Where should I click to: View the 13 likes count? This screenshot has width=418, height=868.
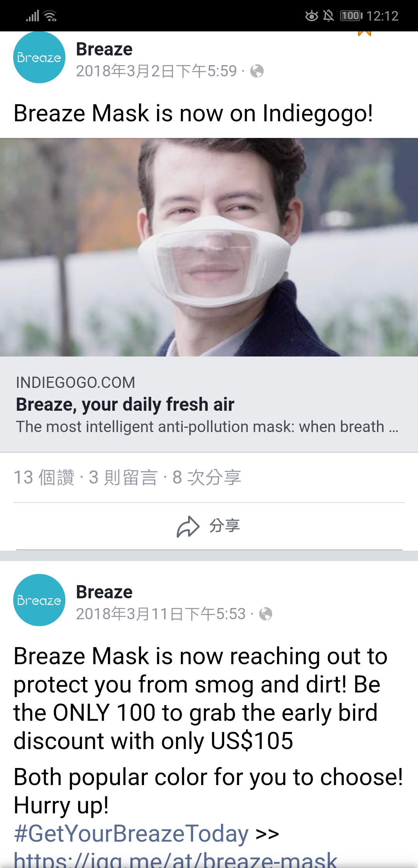coord(44,477)
